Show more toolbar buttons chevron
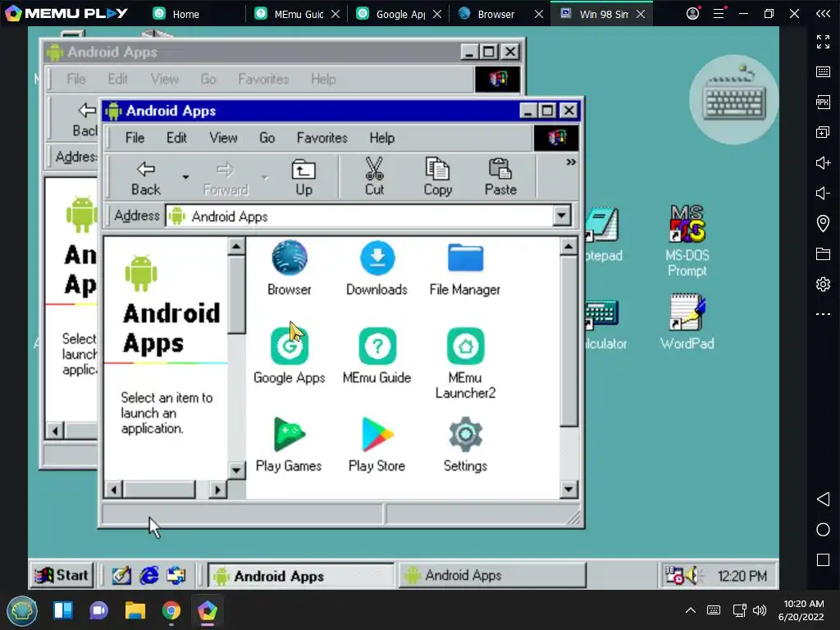Image resolution: width=840 pixels, height=630 pixels. [571, 162]
